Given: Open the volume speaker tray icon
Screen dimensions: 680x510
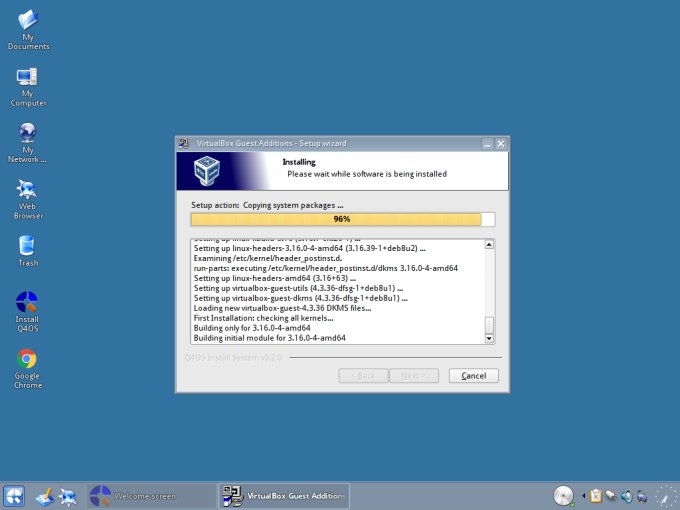Looking at the screenshot, I should 627,496.
